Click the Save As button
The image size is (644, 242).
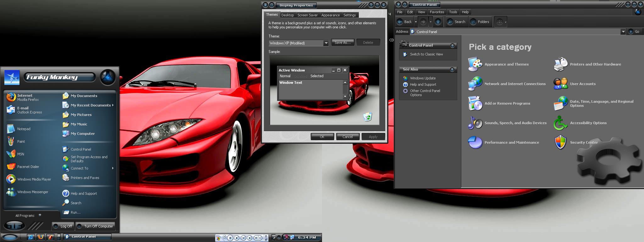tap(342, 43)
